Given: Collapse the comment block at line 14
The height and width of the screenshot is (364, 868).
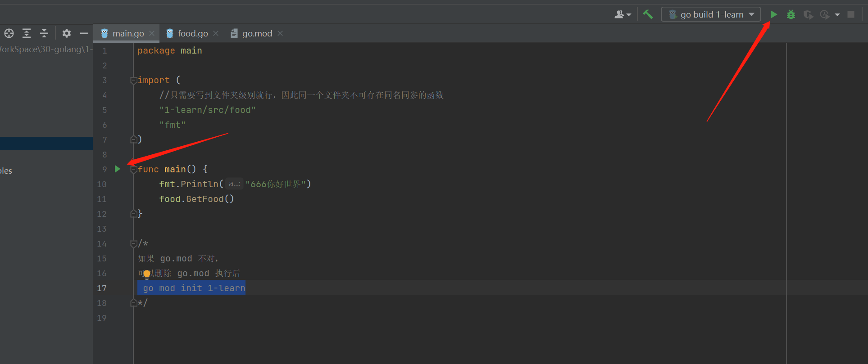Looking at the screenshot, I should (133, 244).
